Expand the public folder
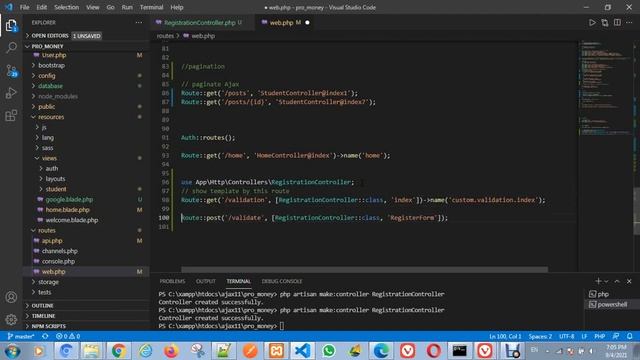640x360 pixels. tap(46, 107)
